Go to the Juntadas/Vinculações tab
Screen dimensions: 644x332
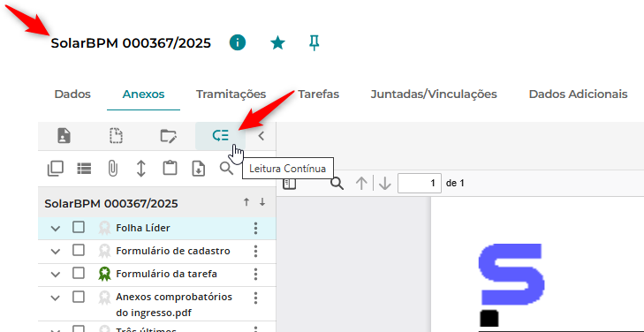(x=434, y=94)
